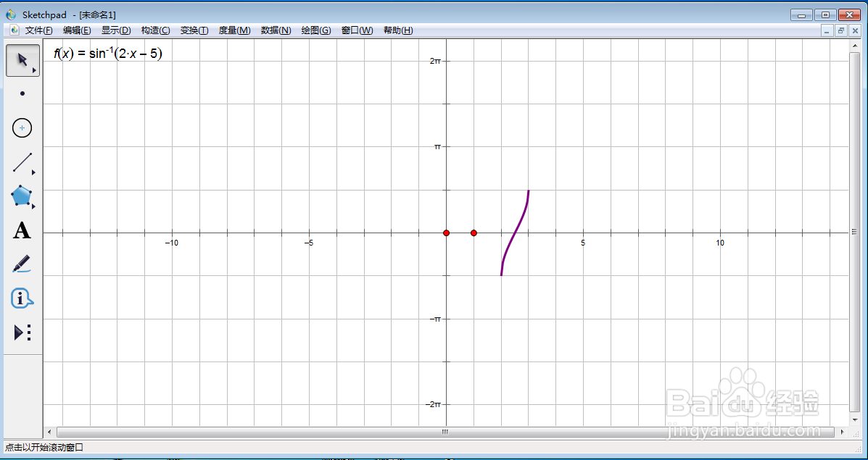Close the Sketchpad application window

850,15
